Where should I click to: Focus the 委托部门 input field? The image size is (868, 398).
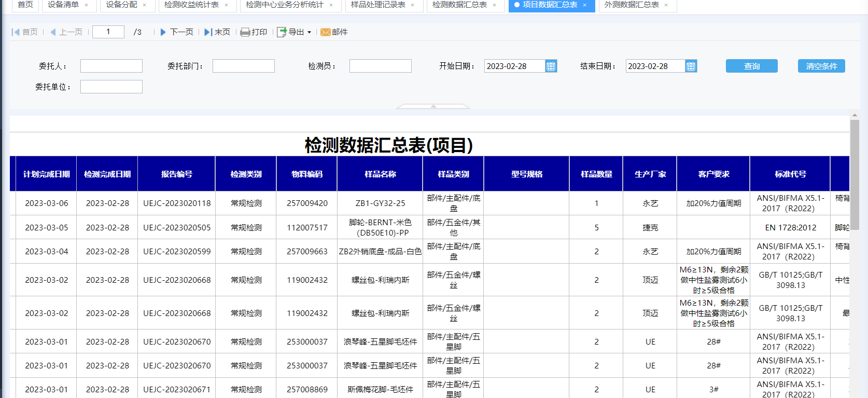pyautogui.click(x=244, y=66)
